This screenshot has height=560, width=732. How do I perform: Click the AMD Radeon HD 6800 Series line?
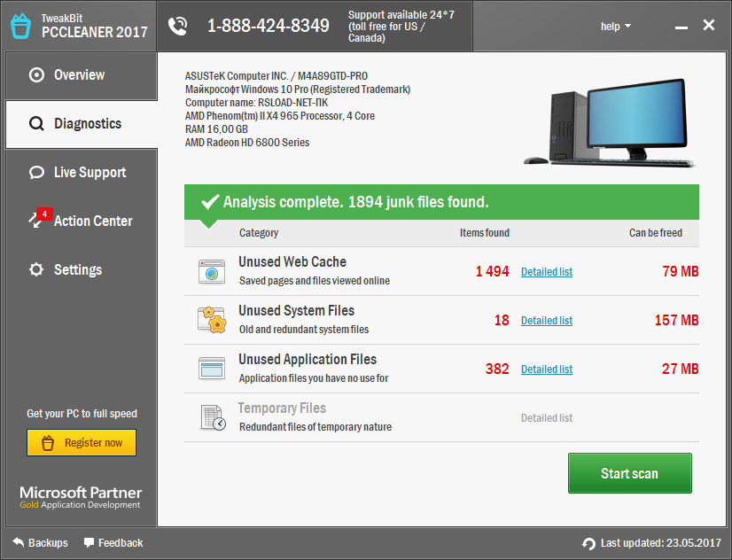click(x=247, y=143)
